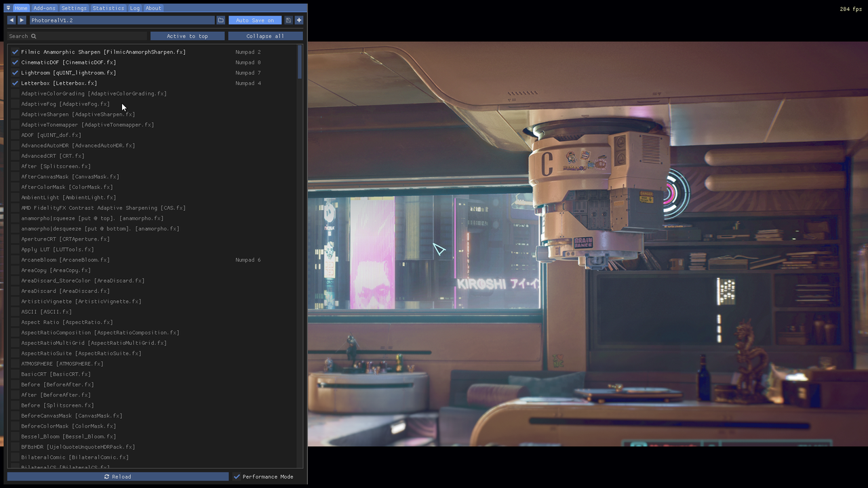868x488 pixels.
Task: Enable ApertureCRT effect
Action: tap(15, 239)
